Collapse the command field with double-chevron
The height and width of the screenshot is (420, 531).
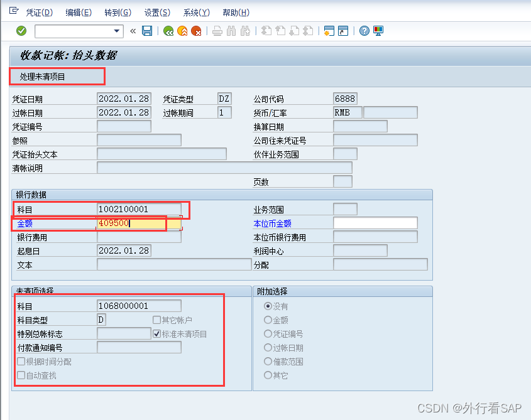coord(133,31)
